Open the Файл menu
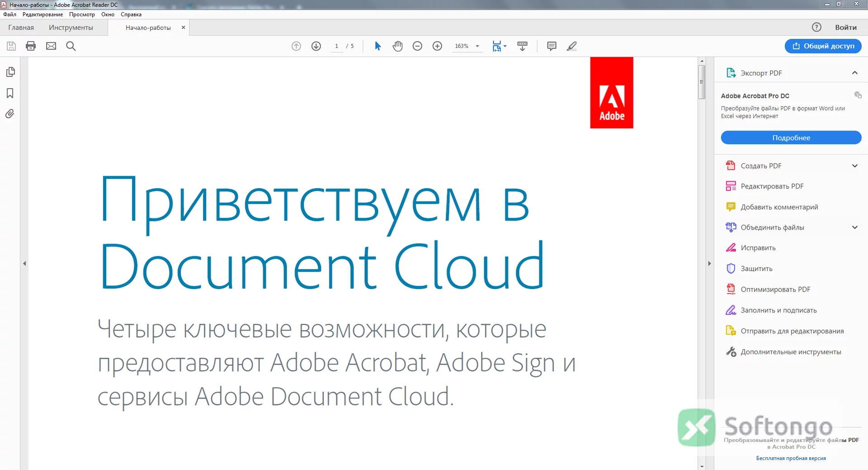This screenshot has width=868, height=470. (x=9, y=14)
